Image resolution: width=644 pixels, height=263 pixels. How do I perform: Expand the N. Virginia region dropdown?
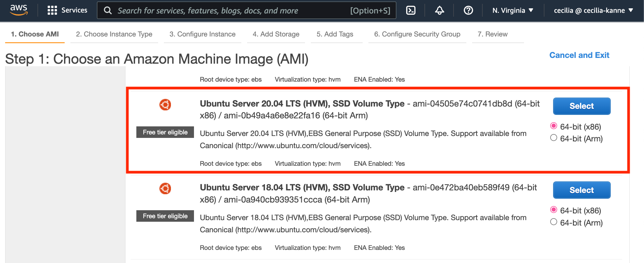[513, 11]
